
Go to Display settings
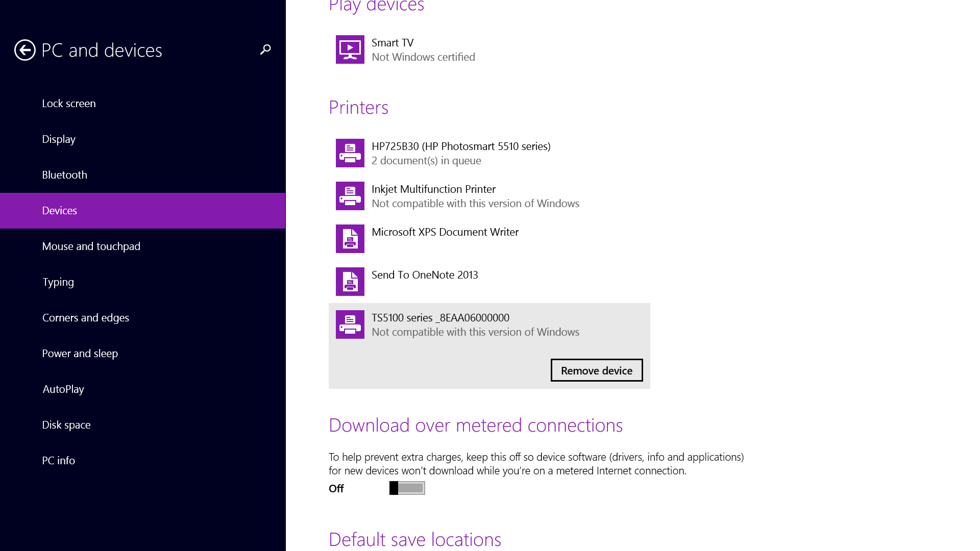(59, 139)
